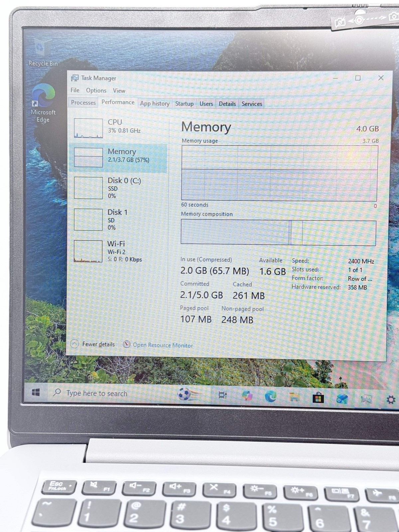Click the CPU 3% 0.81 GHz label
This screenshot has height=532, width=399.
(124, 126)
